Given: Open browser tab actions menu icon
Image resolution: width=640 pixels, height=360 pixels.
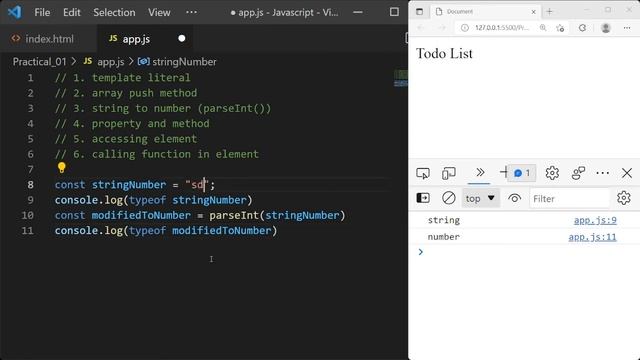Looking at the screenshot, I should pos(419,11).
